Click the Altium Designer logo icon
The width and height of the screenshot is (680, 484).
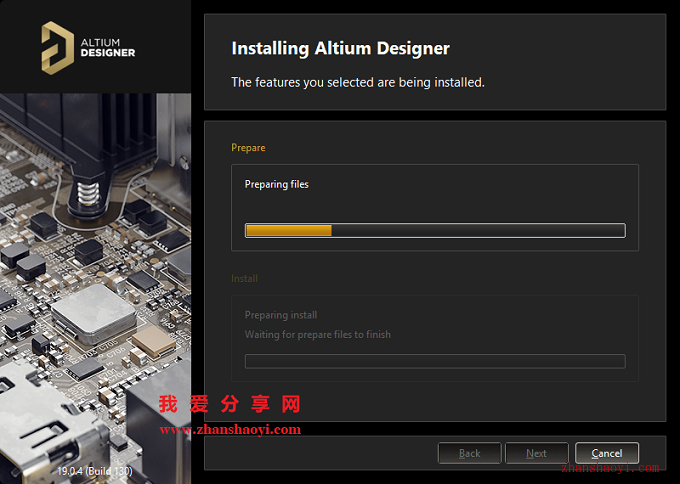pyautogui.click(x=57, y=48)
